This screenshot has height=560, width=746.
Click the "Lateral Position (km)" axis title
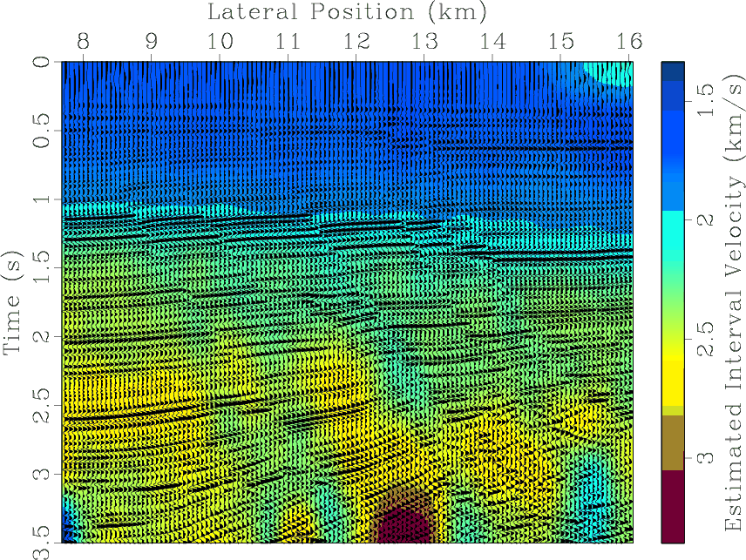click(x=346, y=12)
